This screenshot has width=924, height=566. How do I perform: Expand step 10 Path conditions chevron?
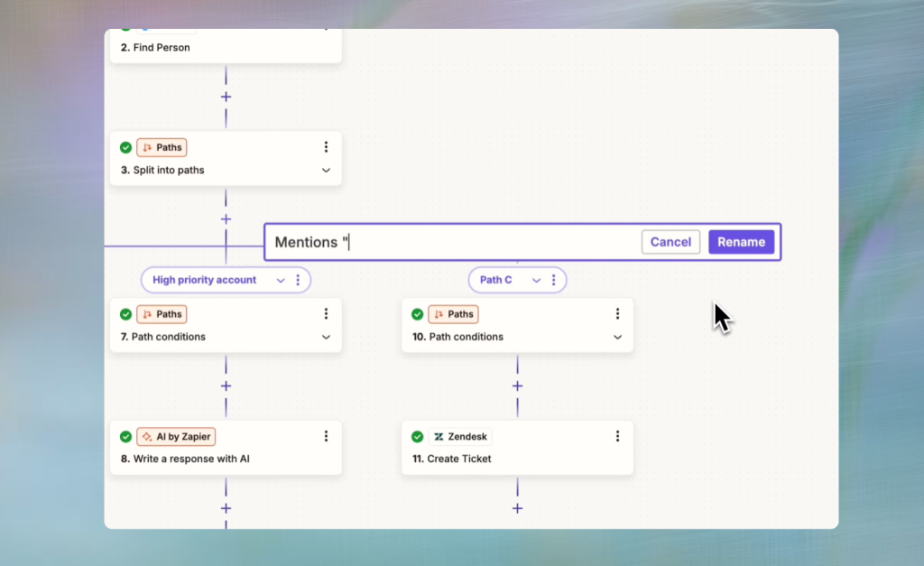pyautogui.click(x=617, y=338)
